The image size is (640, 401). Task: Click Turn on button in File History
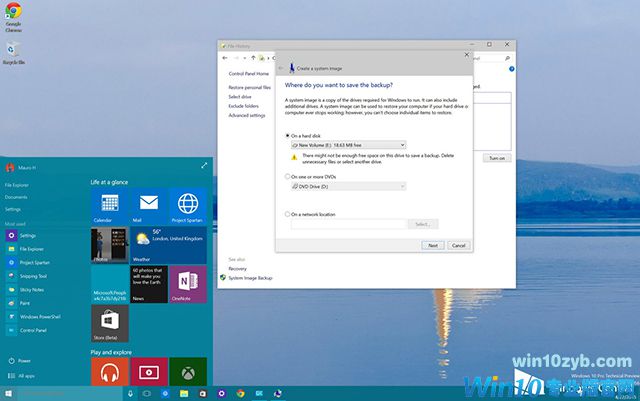point(497,158)
